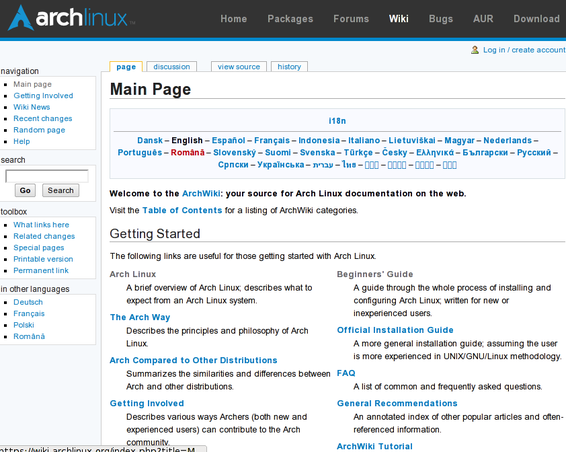Select Українська language link

(280, 165)
